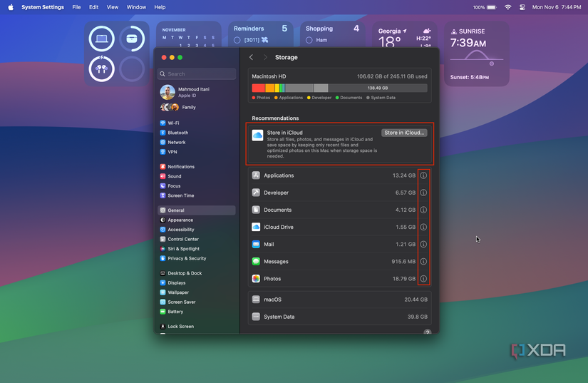This screenshot has height=383, width=588.
Task: Click the AirPods case battery ring
Action: tap(132, 39)
